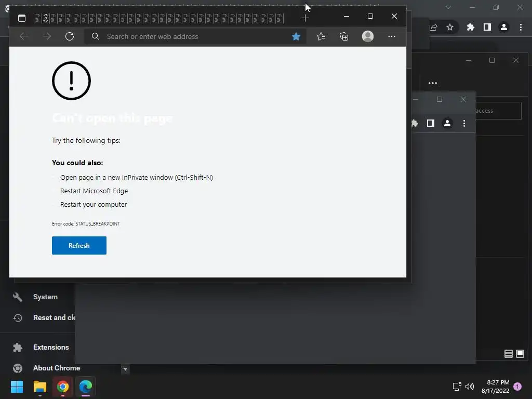This screenshot has width=532, height=399.
Task: Click the blue favorite star in address bar
Action: (296, 36)
